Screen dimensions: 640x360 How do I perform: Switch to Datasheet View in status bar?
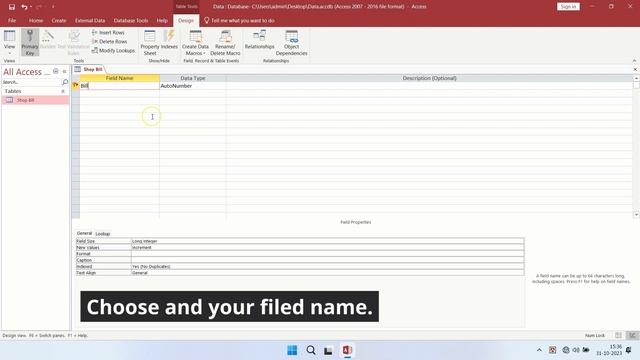click(x=618, y=336)
